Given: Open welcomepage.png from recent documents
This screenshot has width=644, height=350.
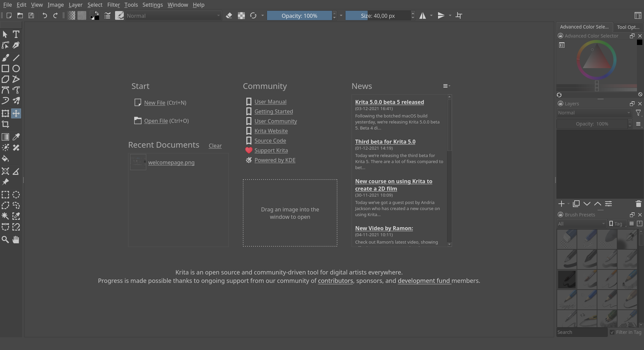Looking at the screenshot, I should coord(171,162).
